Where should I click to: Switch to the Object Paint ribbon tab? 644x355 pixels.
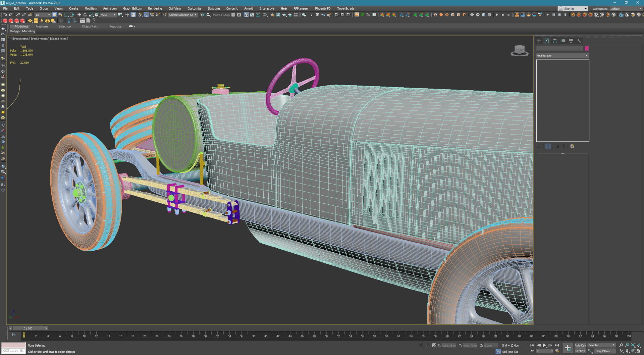click(90, 26)
